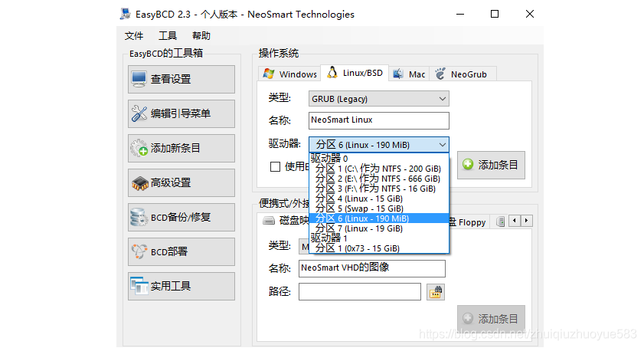644x348 pixels.
Task: Switch to the Windows tab
Action: [290, 74]
